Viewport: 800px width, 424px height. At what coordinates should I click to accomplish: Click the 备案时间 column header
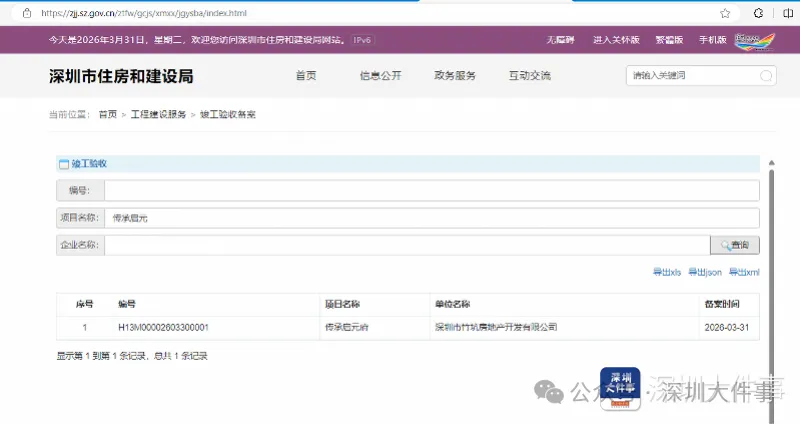coord(722,304)
